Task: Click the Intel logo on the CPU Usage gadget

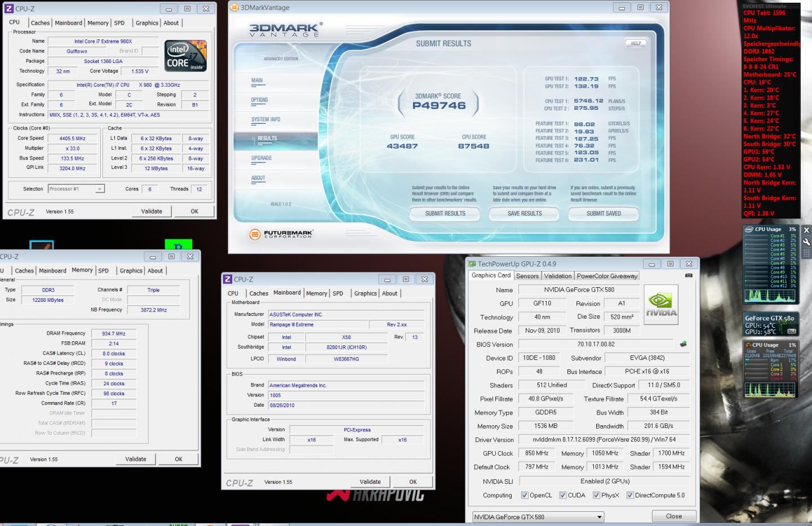Action: [749, 229]
